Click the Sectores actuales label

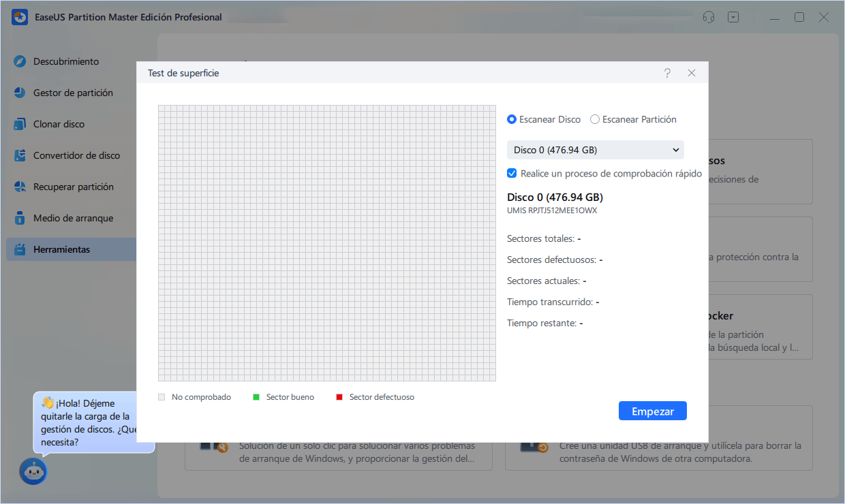(x=544, y=281)
